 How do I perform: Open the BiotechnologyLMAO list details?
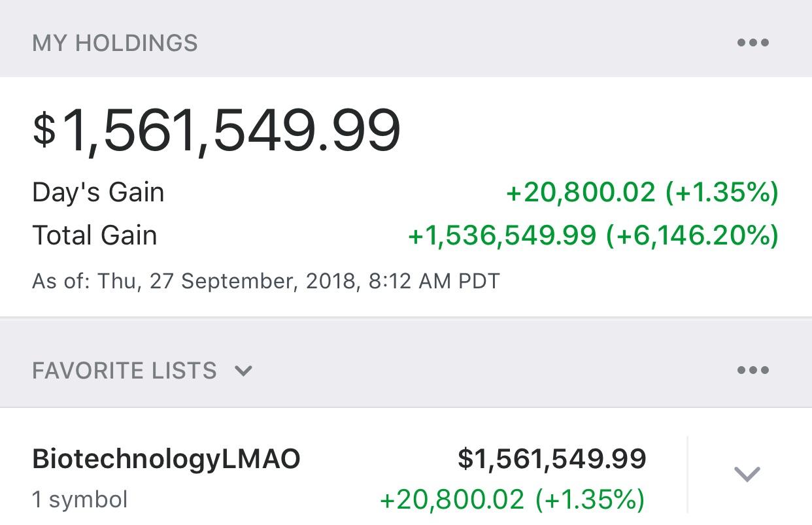165,458
